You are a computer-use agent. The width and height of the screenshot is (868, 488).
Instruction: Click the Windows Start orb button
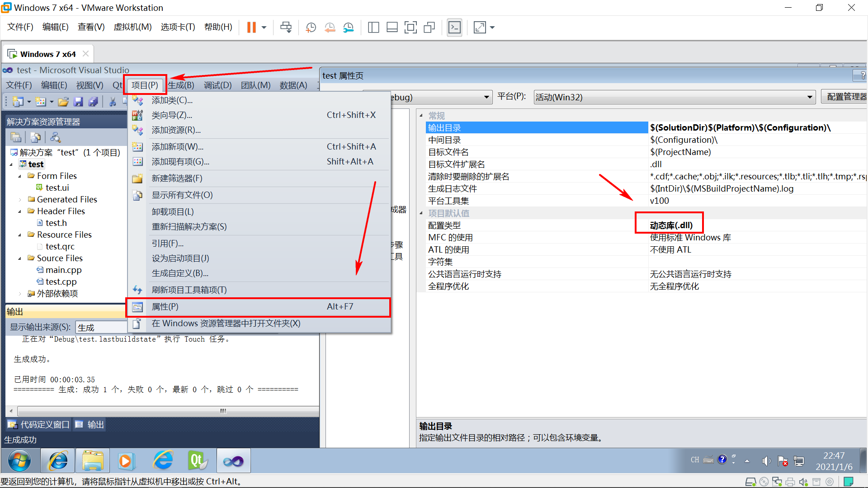click(19, 461)
